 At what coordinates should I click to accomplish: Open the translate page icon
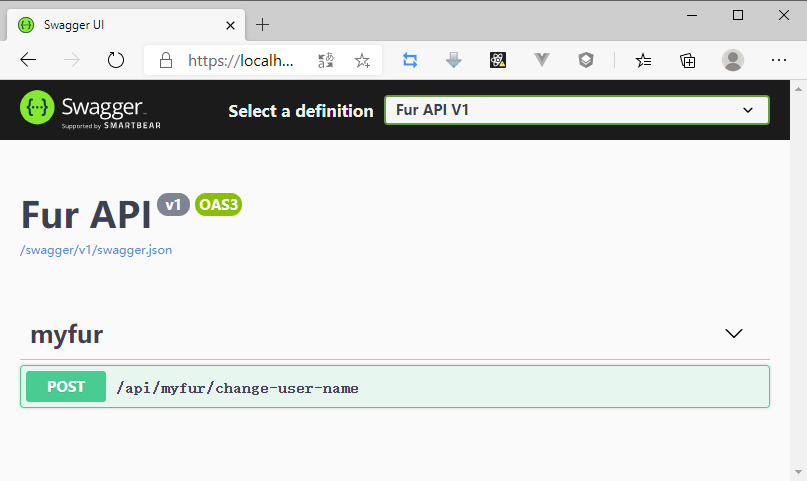pos(326,60)
